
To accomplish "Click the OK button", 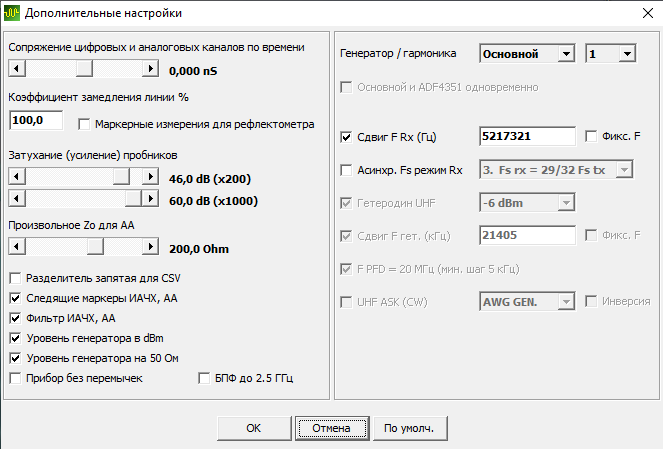I will coord(254,428).
